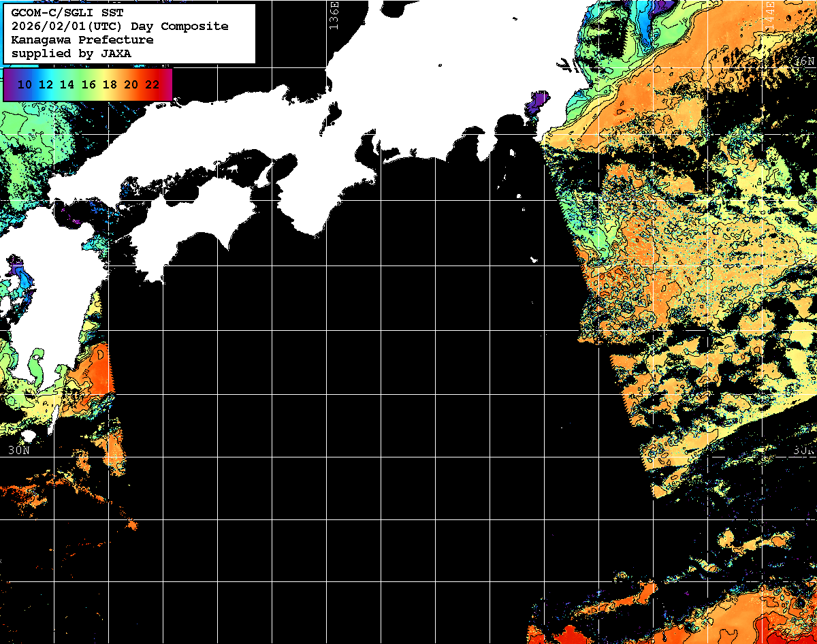Select the 14 degree mark on the legend
Screen dimensions: 817x644
click(67, 85)
